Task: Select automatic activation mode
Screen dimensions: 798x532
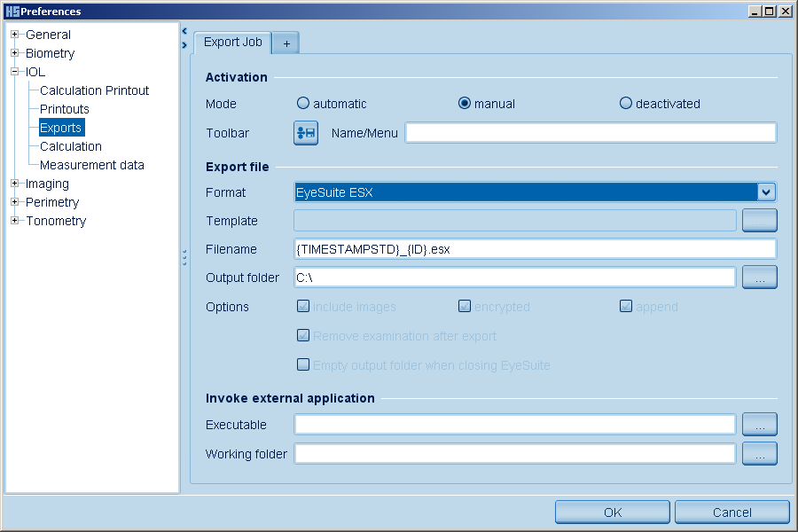Action: coord(303,104)
